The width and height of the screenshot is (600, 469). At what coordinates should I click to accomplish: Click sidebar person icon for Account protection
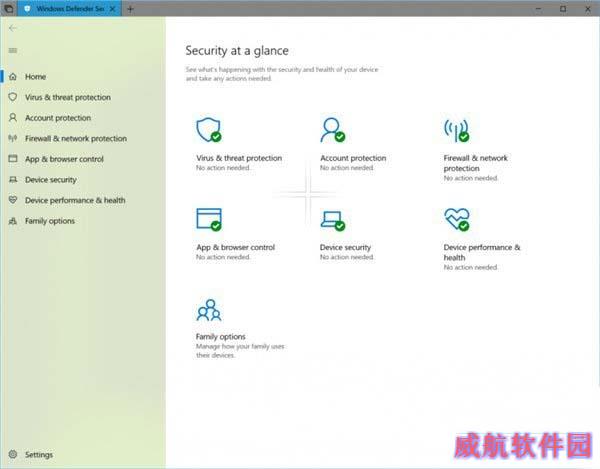[x=13, y=117]
